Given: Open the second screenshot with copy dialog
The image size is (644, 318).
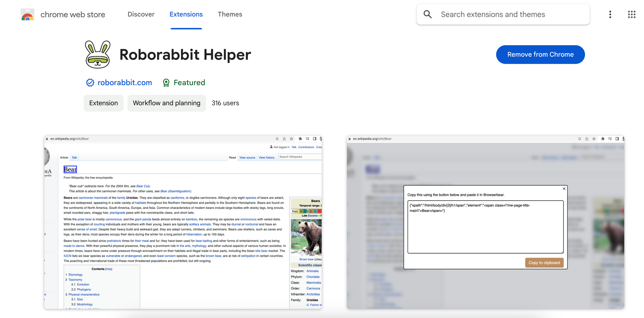Looking at the screenshot, I should [x=486, y=222].
